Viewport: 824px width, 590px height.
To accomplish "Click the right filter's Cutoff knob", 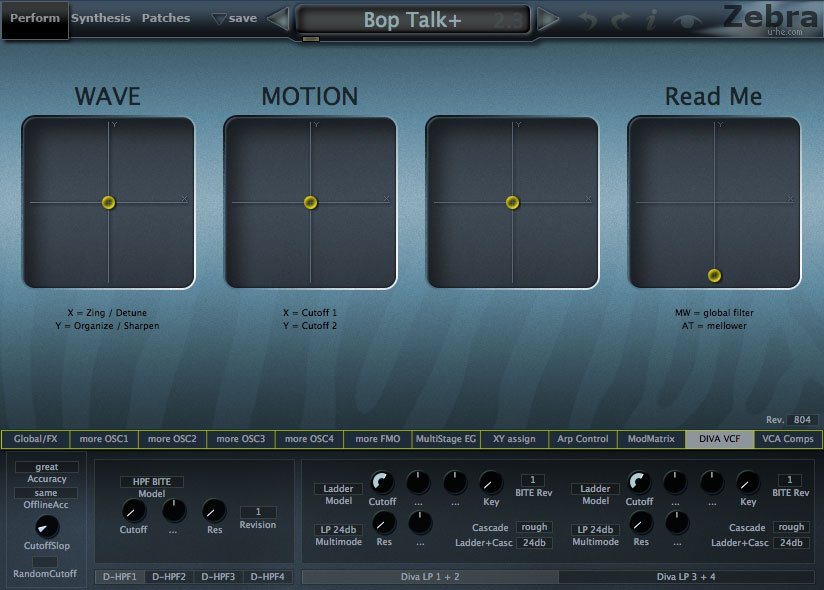I will tap(639, 482).
